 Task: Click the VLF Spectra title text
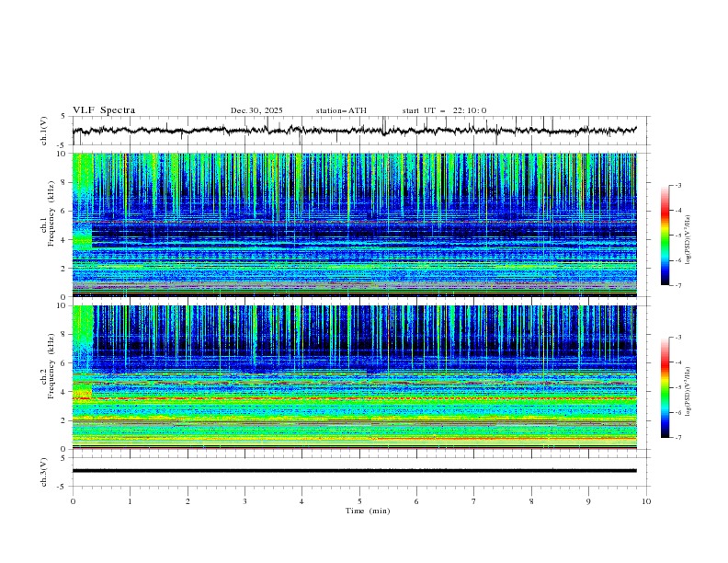pyautogui.click(x=104, y=110)
